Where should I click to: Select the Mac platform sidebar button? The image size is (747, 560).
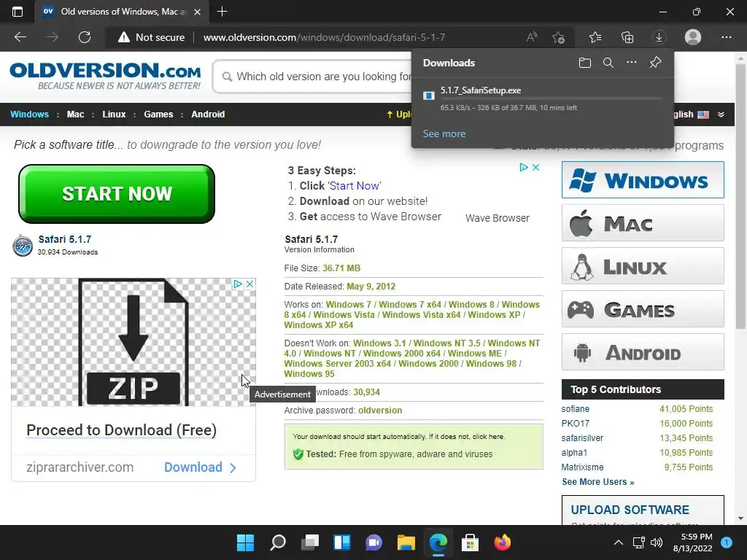click(643, 223)
